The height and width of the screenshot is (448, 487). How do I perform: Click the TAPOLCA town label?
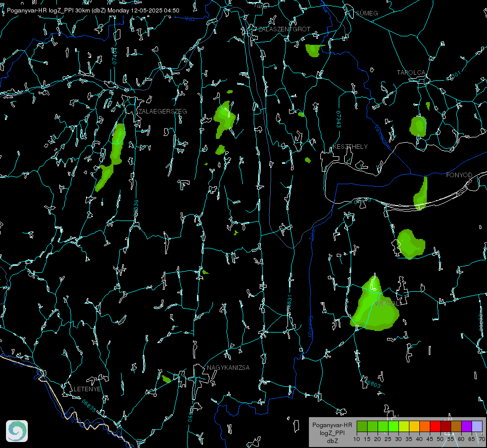[x=411, y=72]
